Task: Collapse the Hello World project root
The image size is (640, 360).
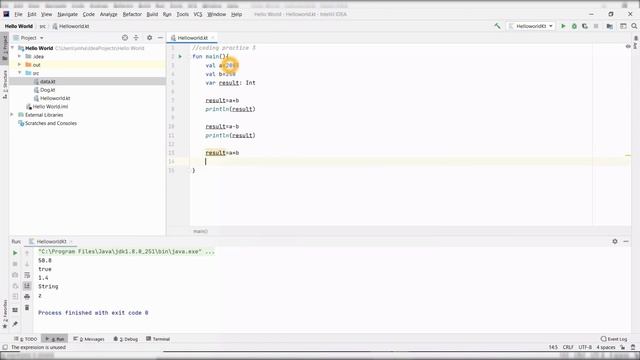Action: click(x=13, y=48)
